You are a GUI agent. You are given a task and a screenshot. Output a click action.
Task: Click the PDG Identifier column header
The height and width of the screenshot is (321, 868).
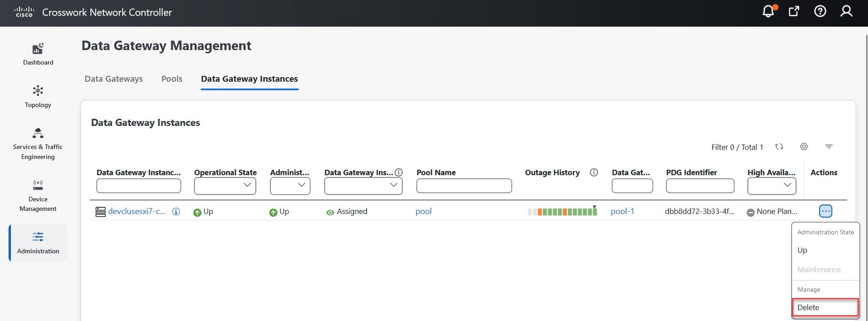(x=692, y=172)
